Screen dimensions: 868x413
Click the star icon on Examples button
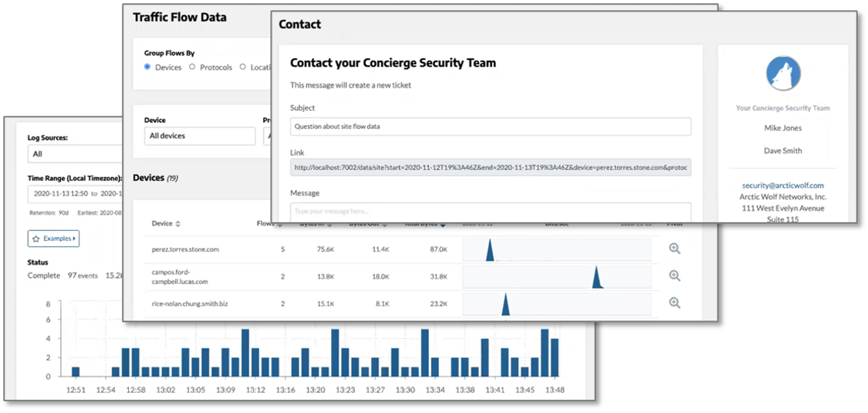[x=36, y=239]
